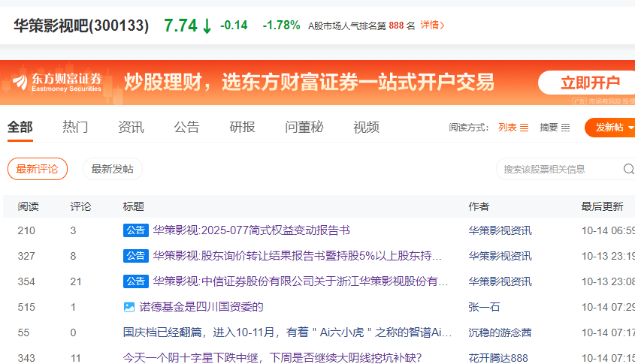Click the 发新帖 button
The width and height of the screenshot is (635, 364).
click(x=609, y=128)
